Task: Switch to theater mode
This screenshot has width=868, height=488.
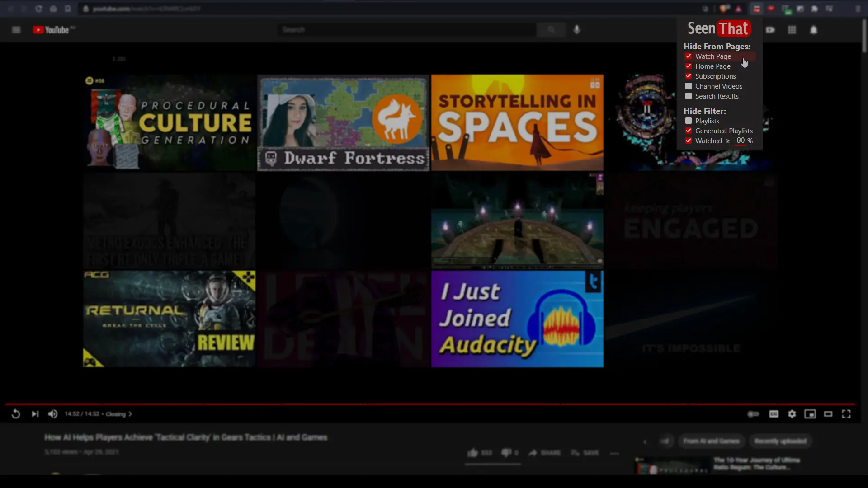Action: click(828, 414)
